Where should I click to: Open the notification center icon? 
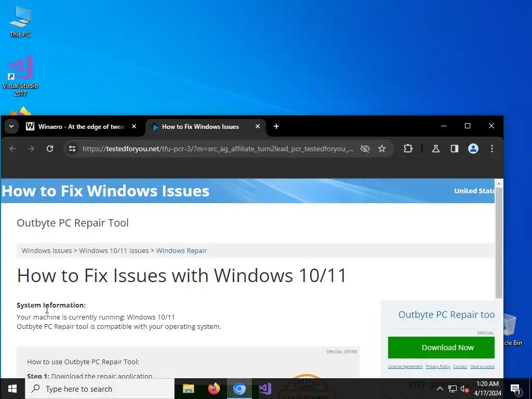515,389
